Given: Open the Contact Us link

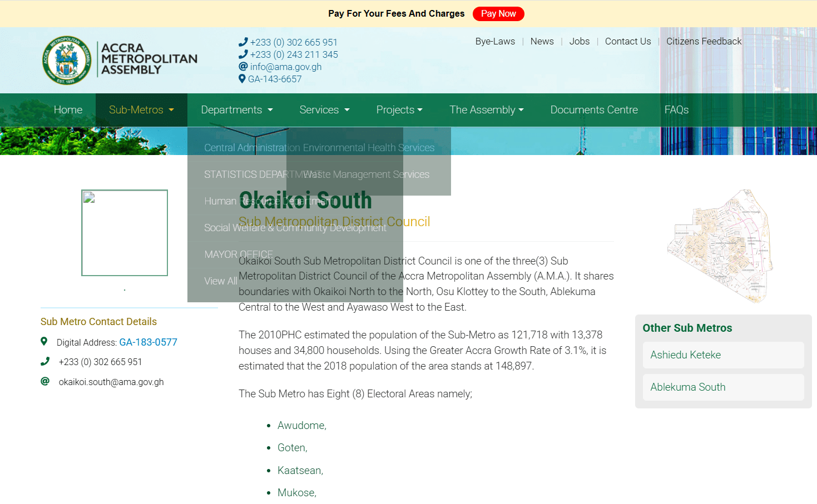Looking at the screenshot, I should click(628, 41).
